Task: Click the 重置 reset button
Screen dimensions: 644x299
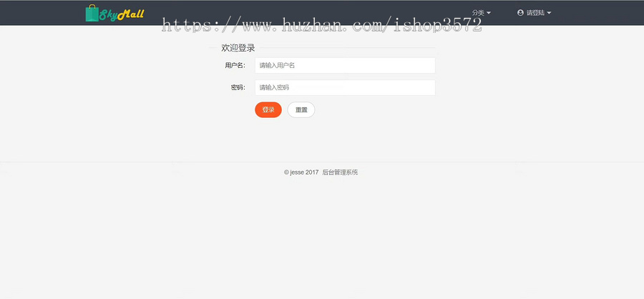Action: [301, 109]
